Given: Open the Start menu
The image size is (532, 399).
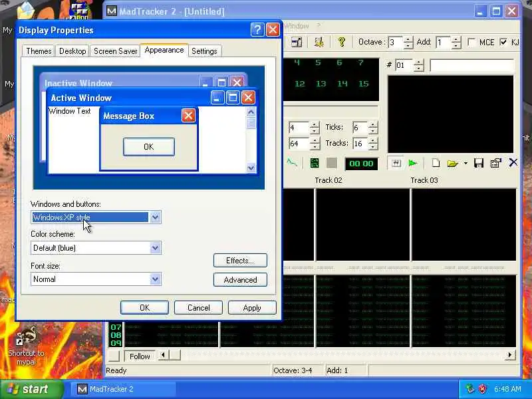Looking at the screenshot, I should pos(31,389).
